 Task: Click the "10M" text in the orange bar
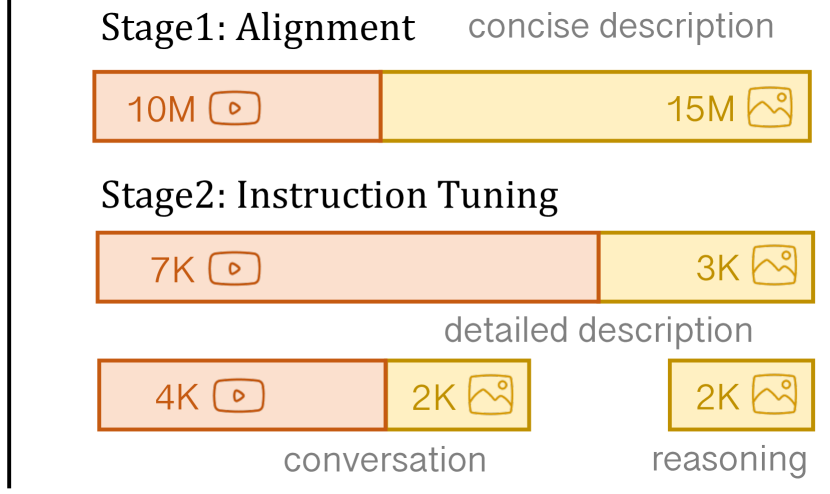(x=162, y=109)
